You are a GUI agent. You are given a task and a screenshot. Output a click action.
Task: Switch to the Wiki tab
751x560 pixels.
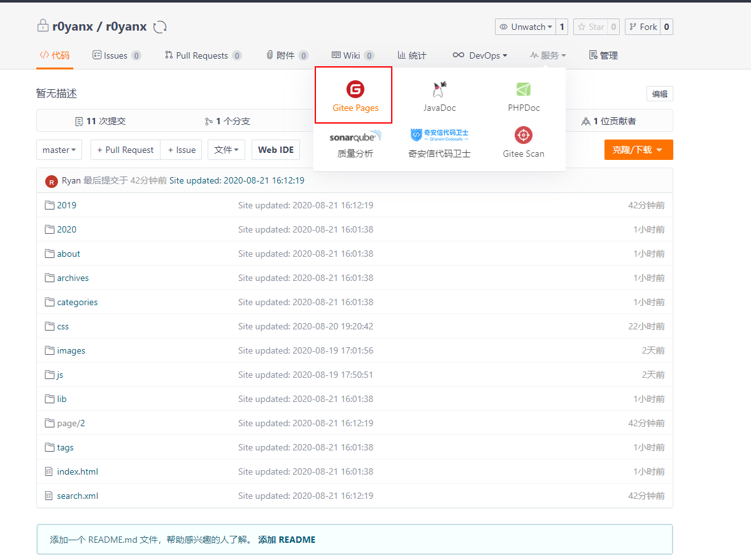click(352, 55)
